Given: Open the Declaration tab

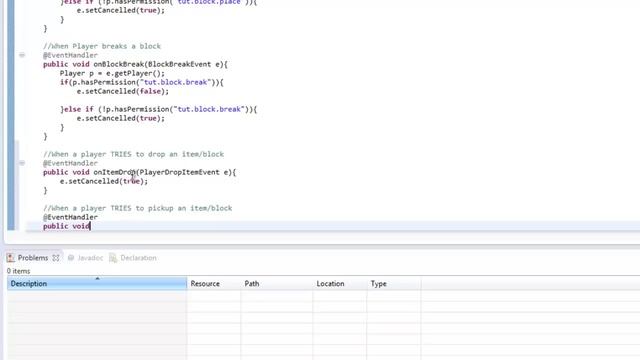Looking at the screenshot, I should 138,258.
